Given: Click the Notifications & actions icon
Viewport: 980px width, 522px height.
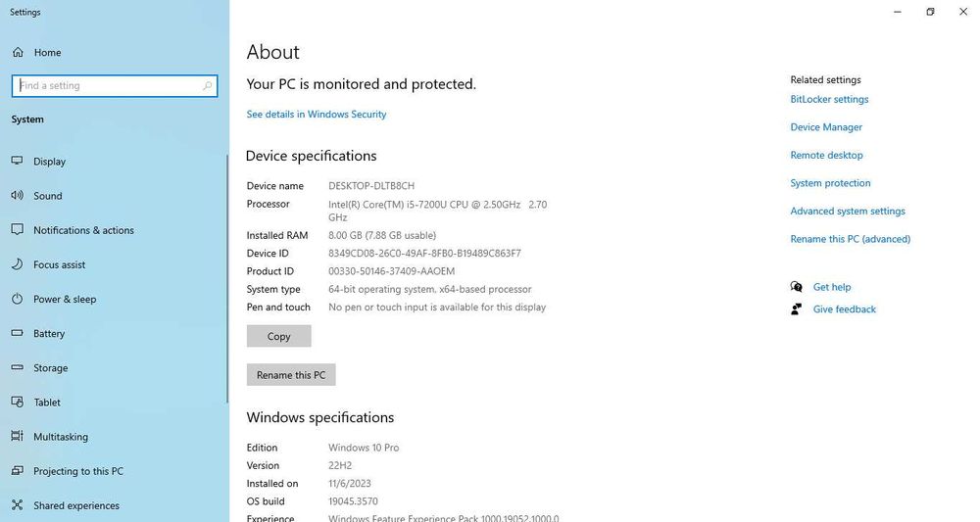Looking at the screenshot, I should pos(18,230).
